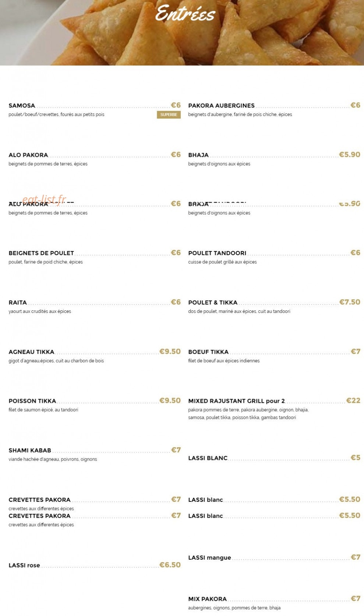The height and width of the screenshot is (616, 364).
Task: Click the LASSI BLANC €5 item
Action: (x=208, y=458)
